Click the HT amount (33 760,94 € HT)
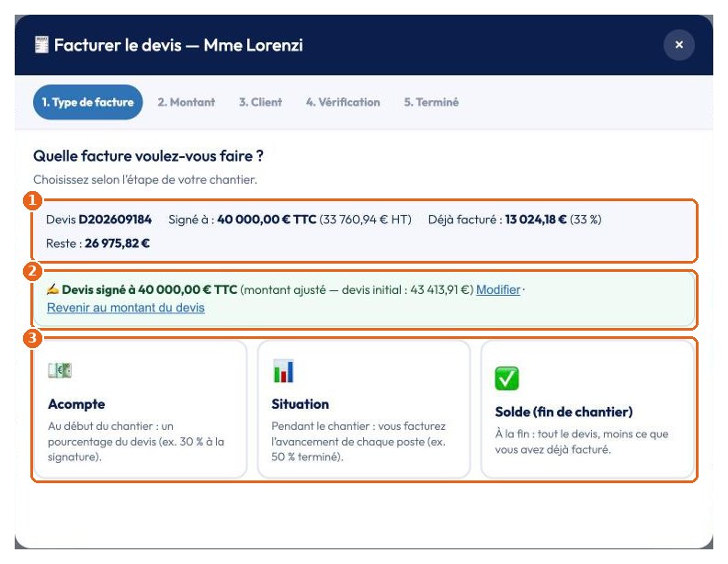This screenshot has height=564, width=728. pos(366,220)
